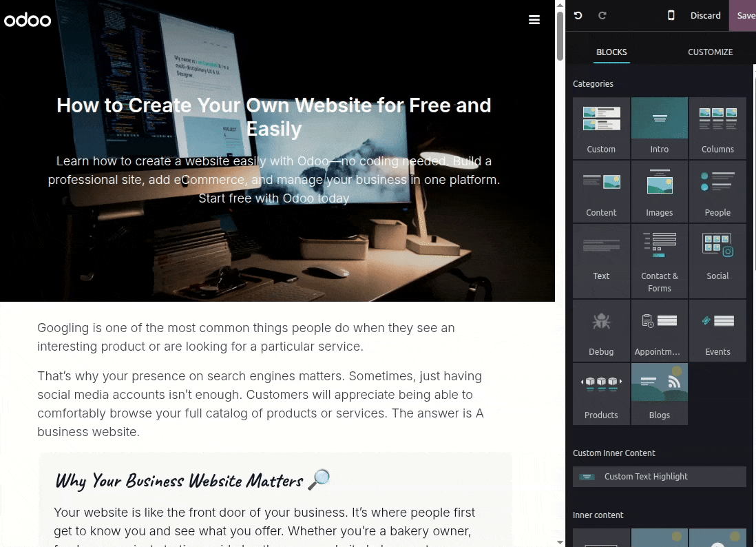Select the Contact & Forms category
Viewport: 756px width, 547px height.
pyautogui.click(x=659, y=261)
